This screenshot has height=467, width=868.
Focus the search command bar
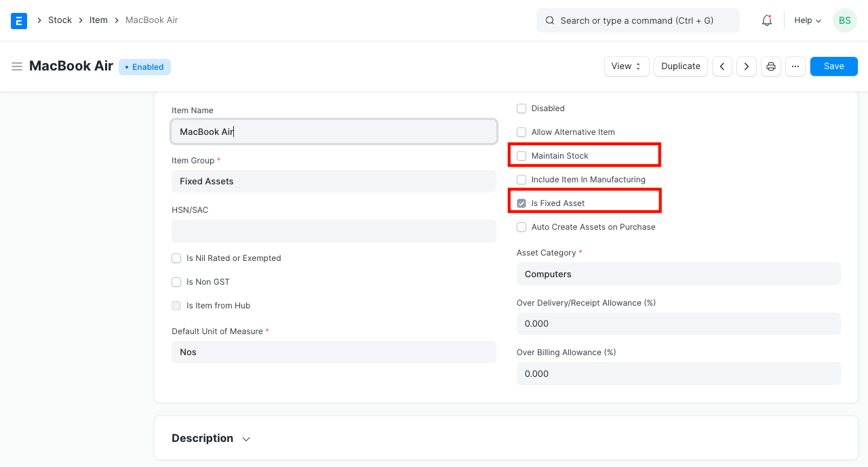(x=637, y=20)
